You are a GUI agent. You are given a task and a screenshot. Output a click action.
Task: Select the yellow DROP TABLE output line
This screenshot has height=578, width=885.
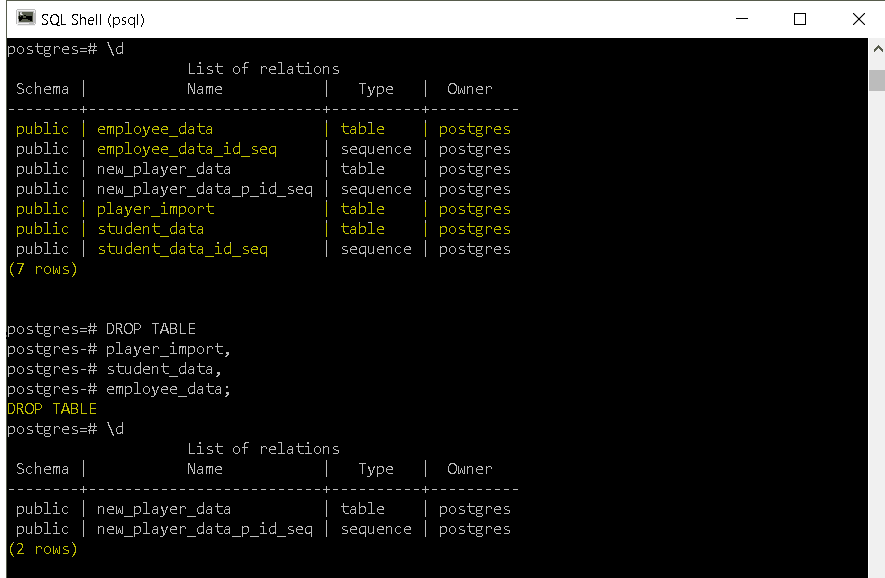point(51,408)
